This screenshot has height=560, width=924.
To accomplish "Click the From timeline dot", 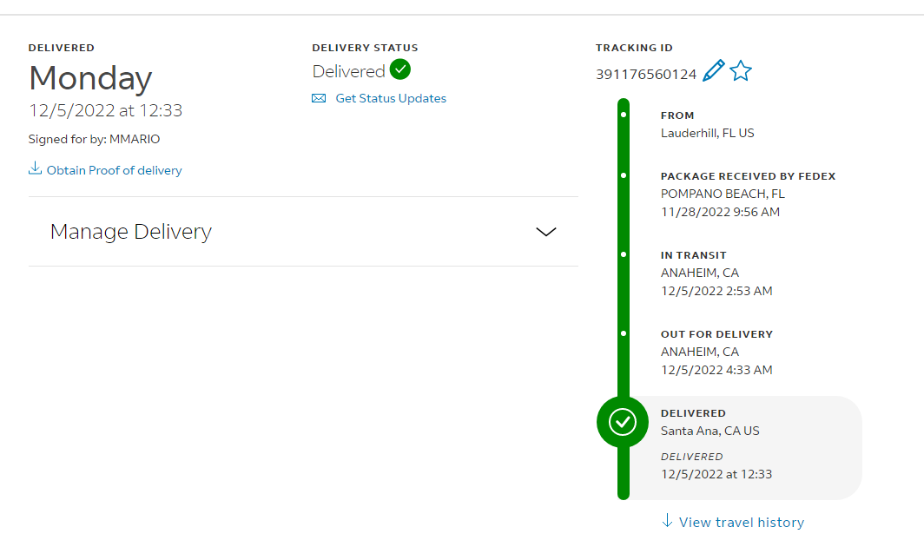I will [624, 115].
